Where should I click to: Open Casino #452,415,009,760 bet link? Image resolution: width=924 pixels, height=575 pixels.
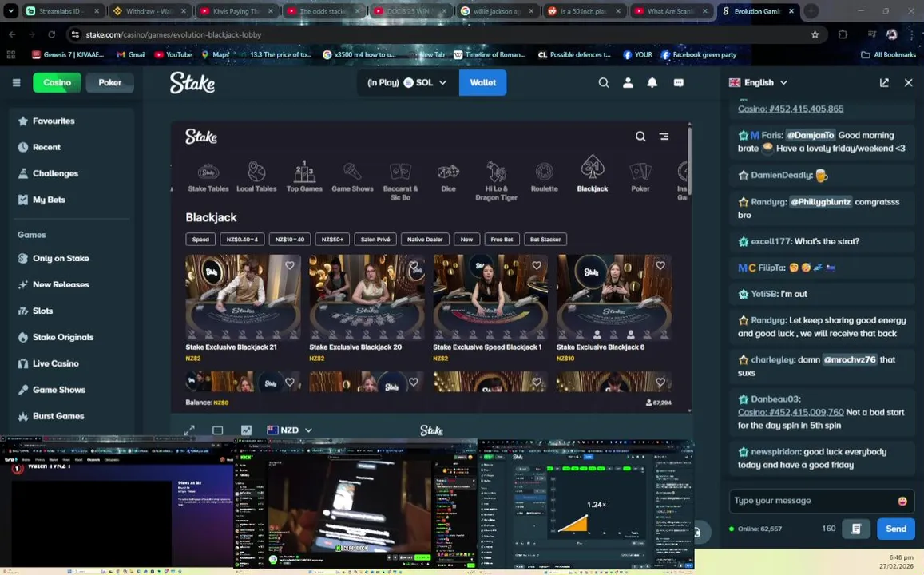(x=791, y=412)
